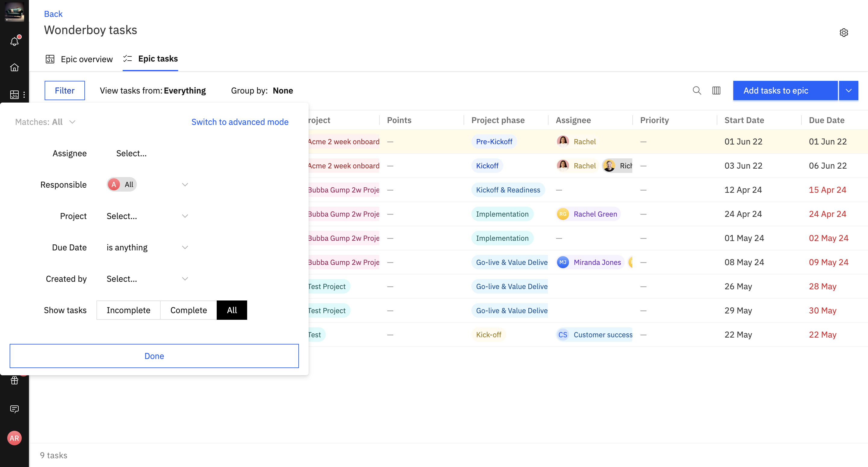868x467 pixels.
Task: Go to Home in sidebar
Action: (x=14, y=68)
